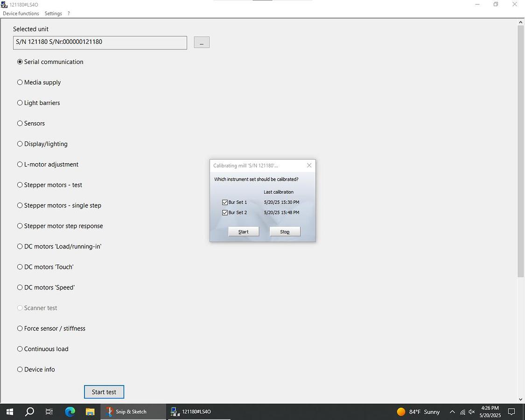Open Windows Start menu
The width and height of the screenshot is (525, 420).
coord(9,412)
